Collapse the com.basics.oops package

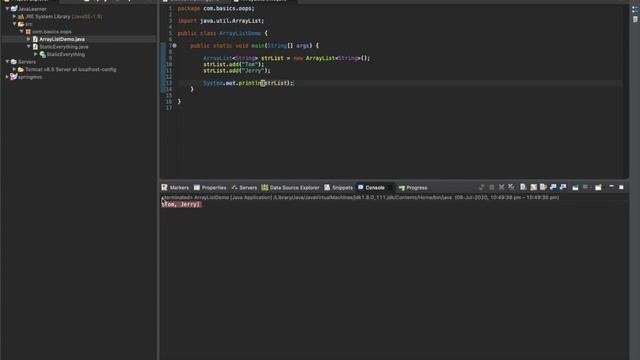click(x=22, y=31)
